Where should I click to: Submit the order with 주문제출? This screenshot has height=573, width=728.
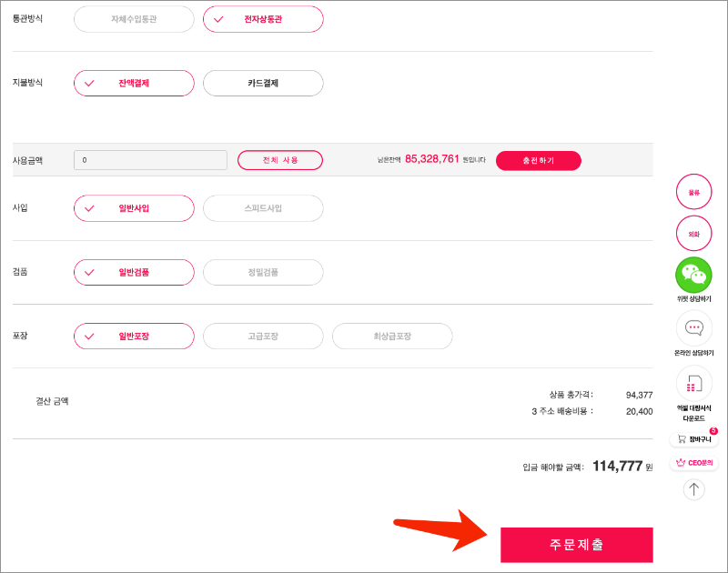pos(576,545)
